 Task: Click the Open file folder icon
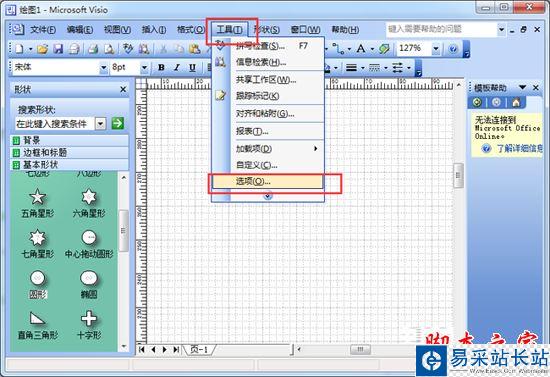(x=42, y=49)
